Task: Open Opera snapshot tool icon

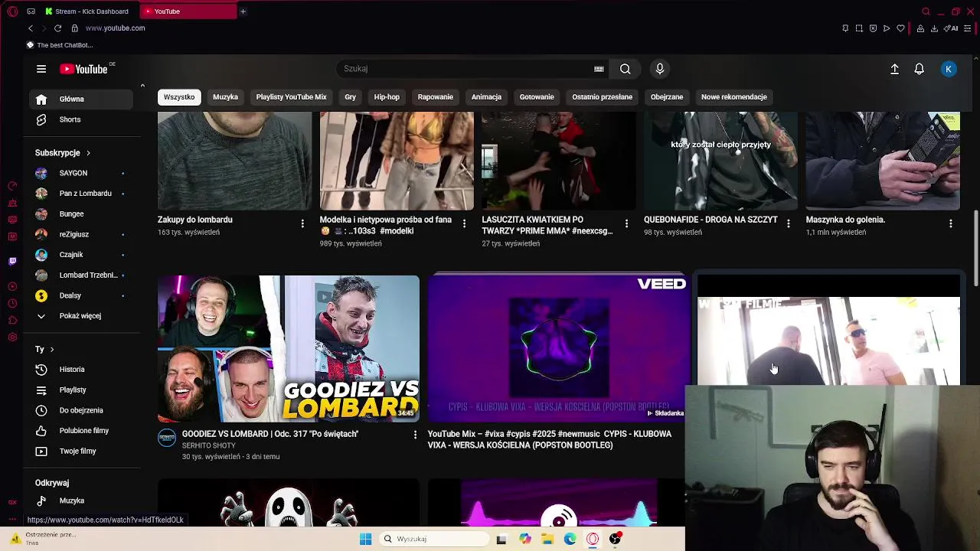Action: point(859,28)
